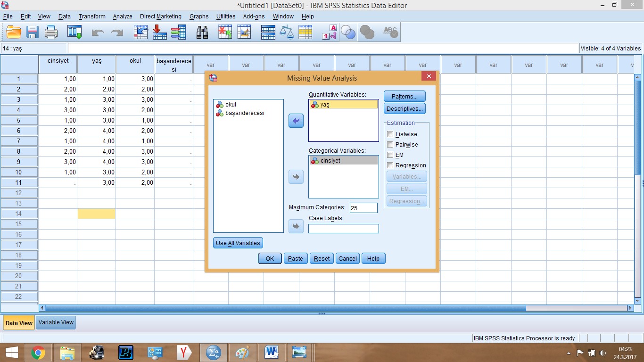Click the Go to case icon
The image size is (644, 362).
coord(140,32)
